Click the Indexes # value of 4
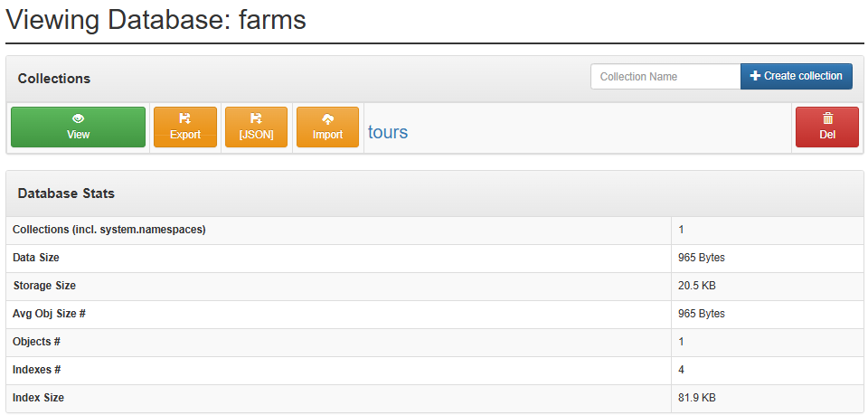This screenshot has width=868, height=415. [x=682, y=370]
